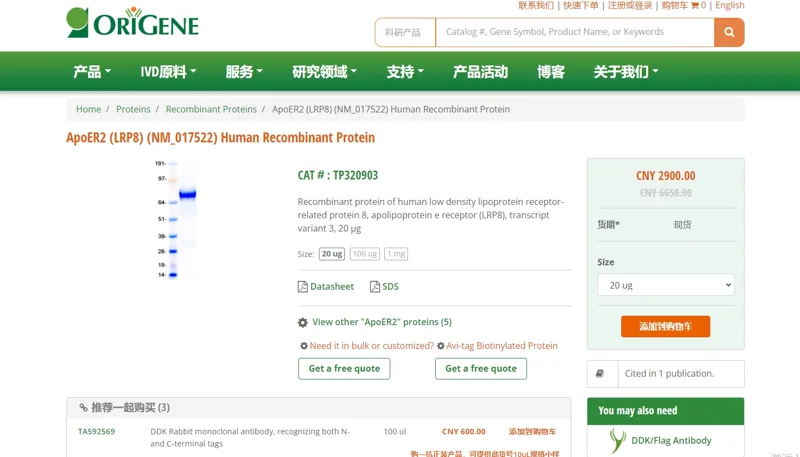Expand the 支持 menu
Image resolution: width=800 pixels, height=457 pixels.
click(405, 72)
